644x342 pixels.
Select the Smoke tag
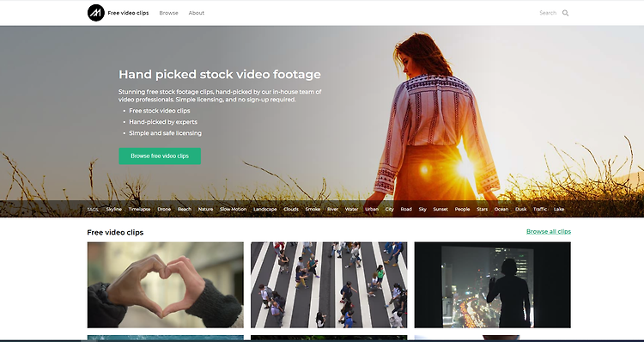[x=313, y=209]
